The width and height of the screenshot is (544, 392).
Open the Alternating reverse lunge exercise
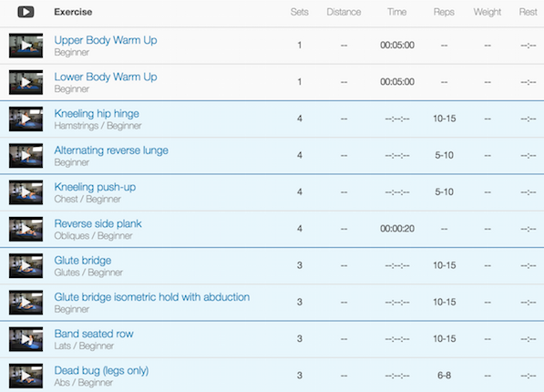(x=111, y=150)
